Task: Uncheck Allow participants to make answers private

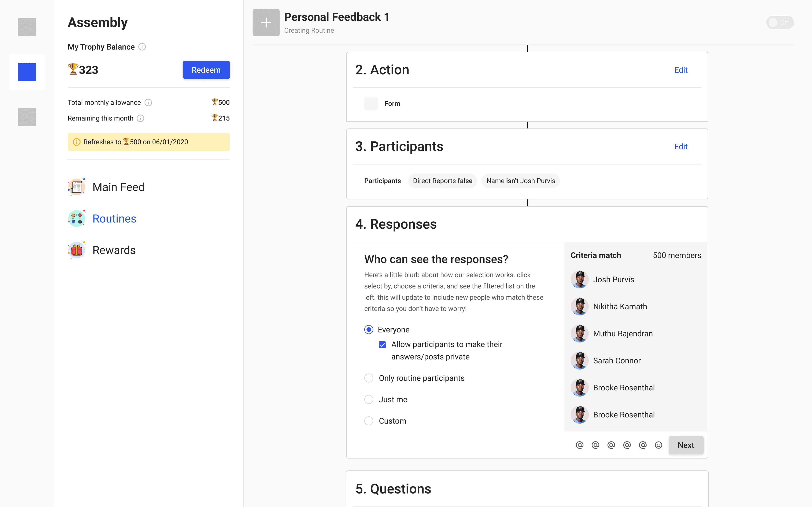Action: (382, 345)
